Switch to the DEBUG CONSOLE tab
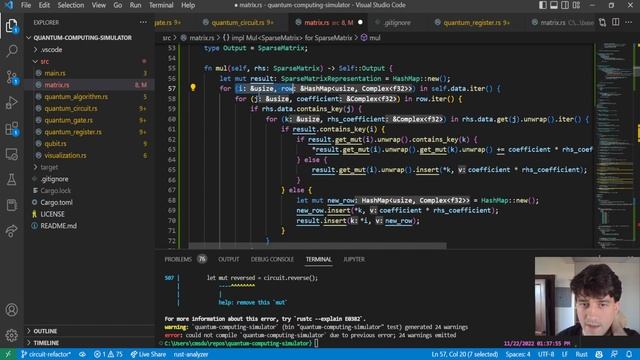This screenshot has height=360, width=640. (272, 259)
